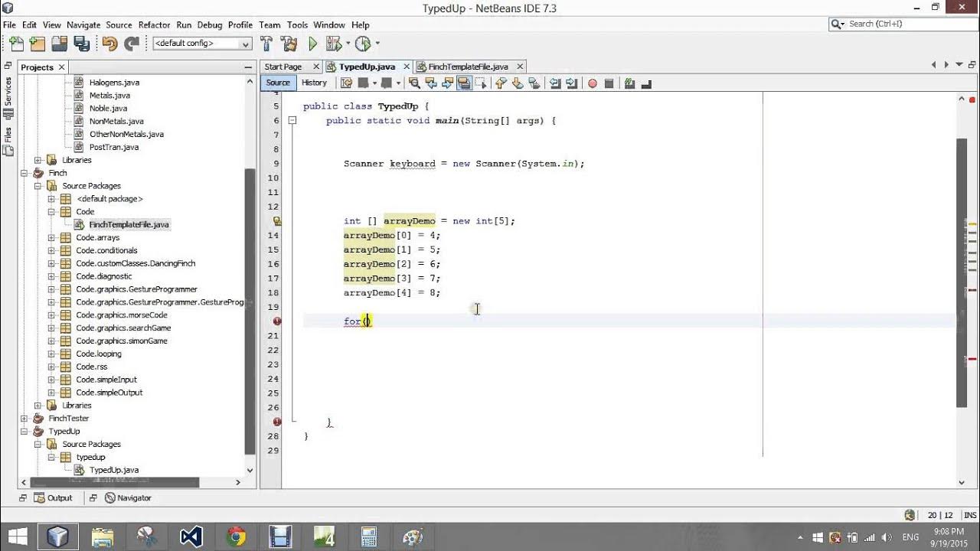This screenshot has height=551, width=980.
Task: Click Previous Bookmark up-arrow icon
Action: click(501, 83)
